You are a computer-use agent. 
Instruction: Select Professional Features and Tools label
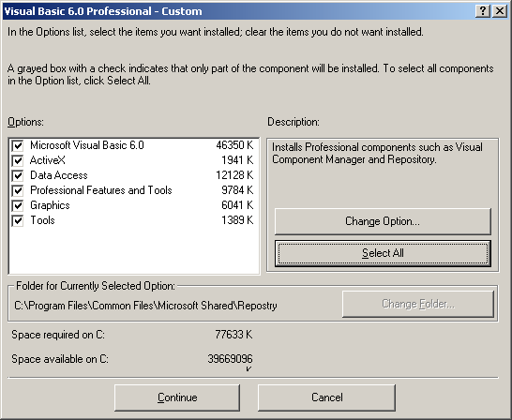click(x=101, y=190)
